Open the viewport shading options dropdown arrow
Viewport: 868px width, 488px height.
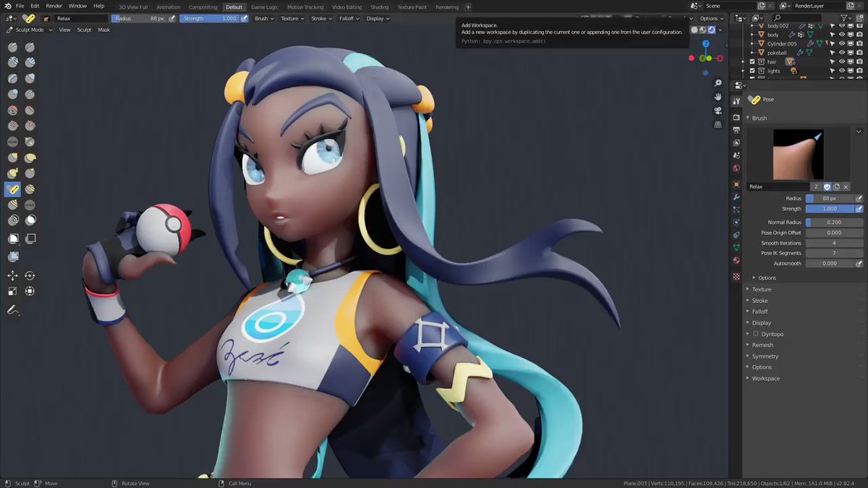click(720, 30)
